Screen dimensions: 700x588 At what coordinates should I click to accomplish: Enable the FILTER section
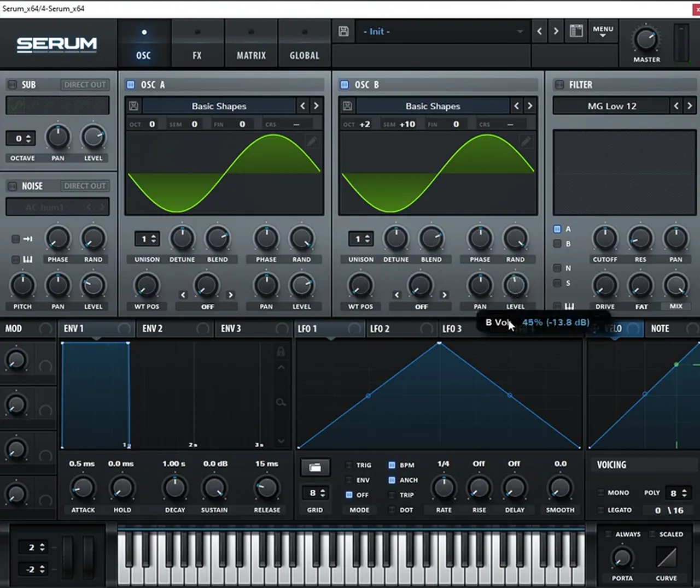point(559,85)
